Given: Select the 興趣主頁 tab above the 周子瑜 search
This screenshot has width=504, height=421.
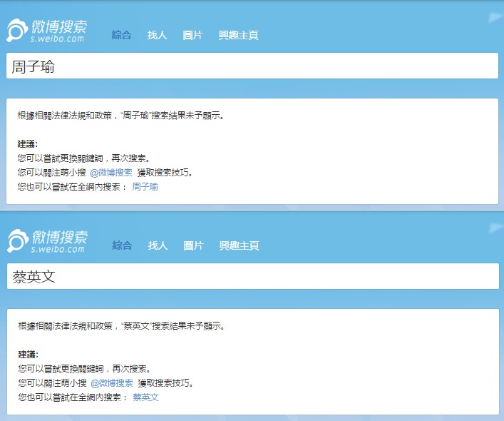Looking at the screenshot, I should click(x=239, y=35).
